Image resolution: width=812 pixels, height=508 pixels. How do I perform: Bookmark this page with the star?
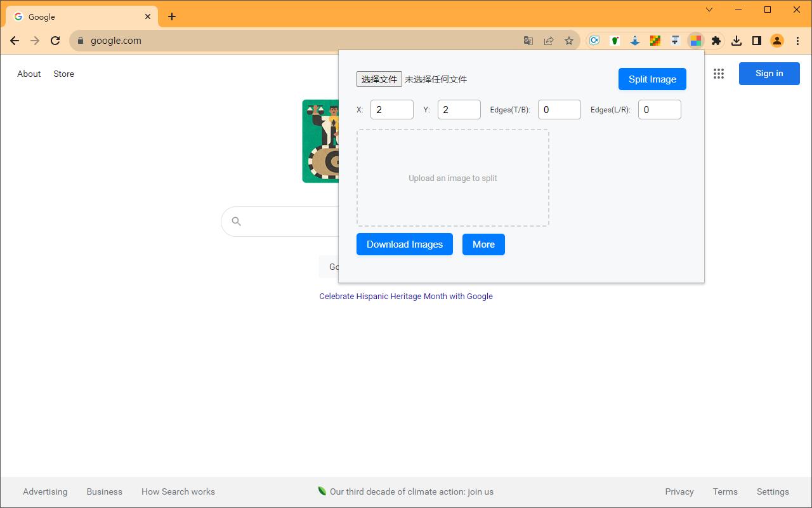[569, 41]
